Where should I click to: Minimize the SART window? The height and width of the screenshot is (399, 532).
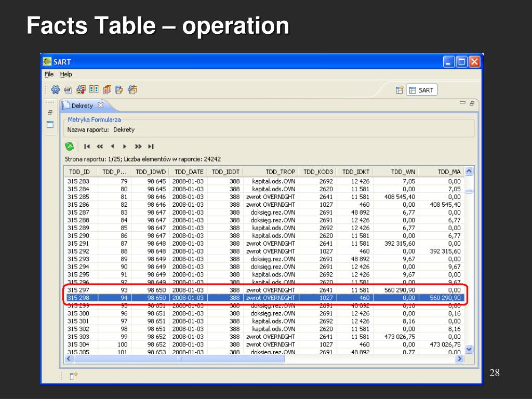point(448,62)
